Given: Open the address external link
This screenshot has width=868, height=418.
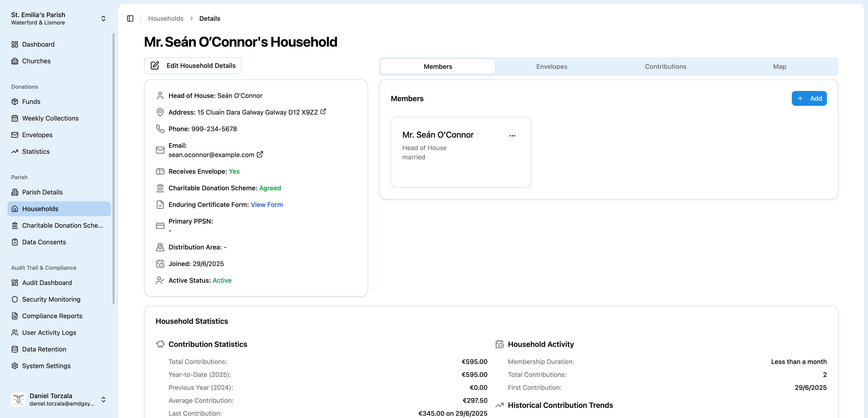Looking at the screenshot, I should 323,111.
